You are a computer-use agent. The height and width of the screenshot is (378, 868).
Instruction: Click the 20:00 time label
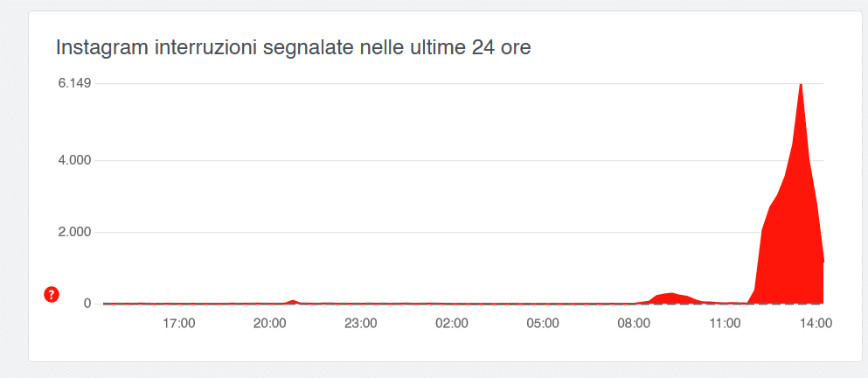point(269,324)
